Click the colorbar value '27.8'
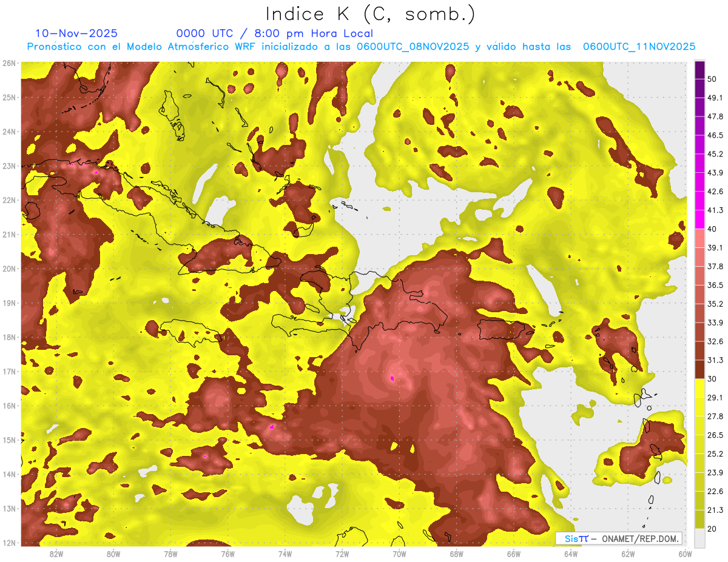728x562 pixels. pos(715,416)
